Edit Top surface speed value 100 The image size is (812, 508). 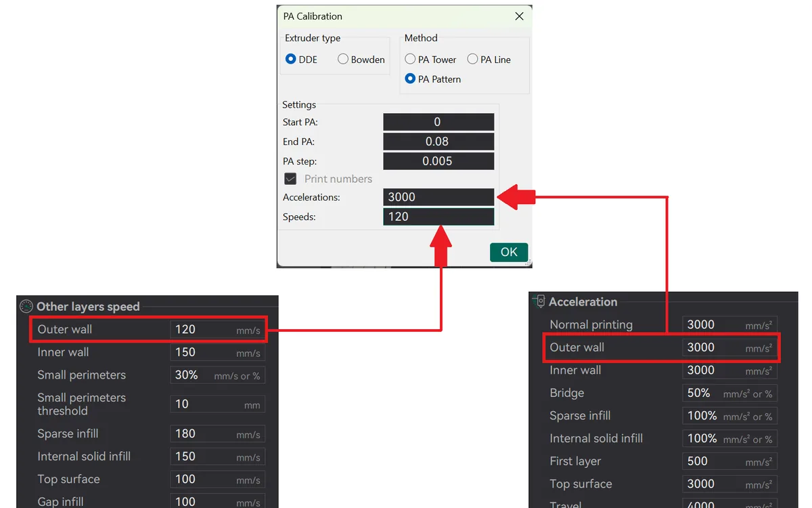pos(217,480)
